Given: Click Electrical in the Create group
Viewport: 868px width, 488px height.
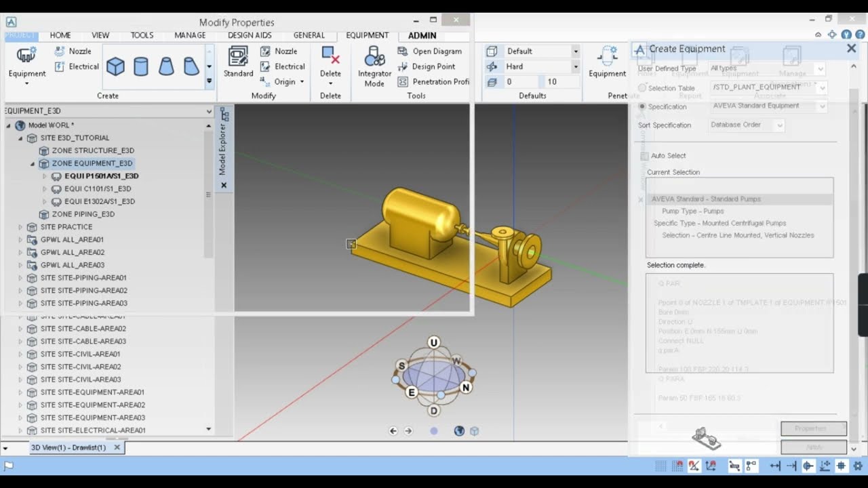Looking at the screenshot, I should coord(76,66).
